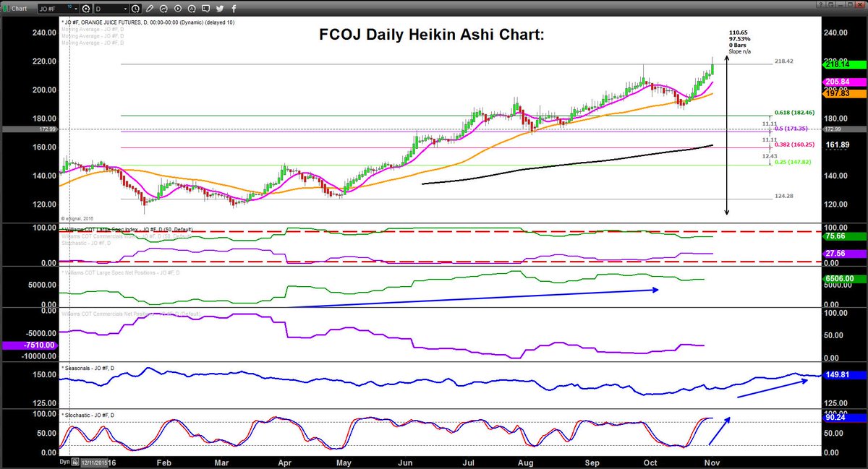The width and height of the screenshot is (868, 469).
Task: Click the clock time-interval icon
Action: [135, 9]
